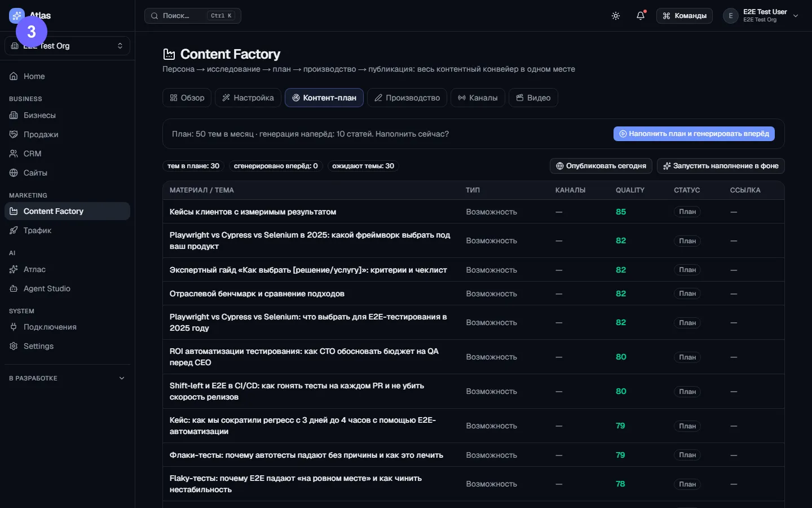Viewport: 812px width, 508px height.
Task: Toggle the light/dark theme sun icon
Action: tap(616, 16)
